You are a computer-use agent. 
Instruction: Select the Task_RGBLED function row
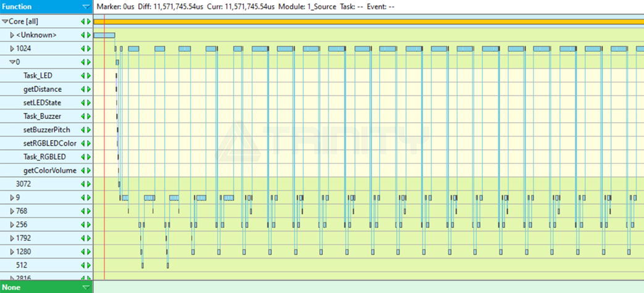pyautogui.click(x=44, y=157)
